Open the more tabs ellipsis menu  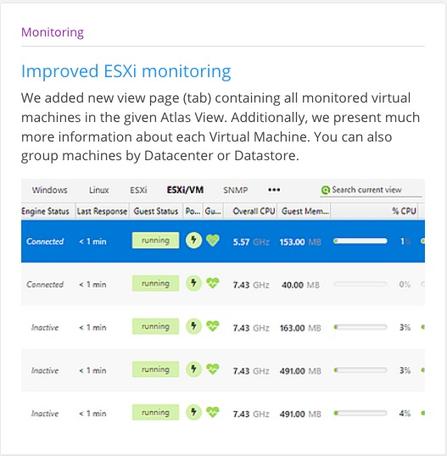point(274,190)
